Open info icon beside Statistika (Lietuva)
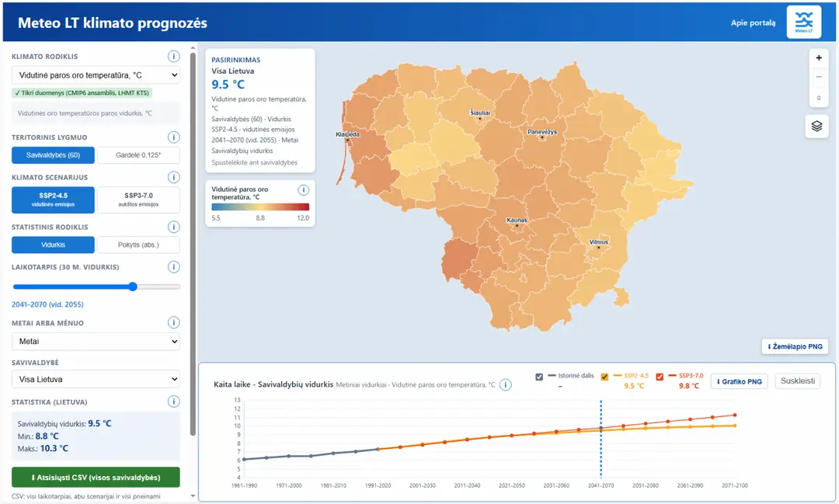Viewport: 839px width, 504px height. 173,401
